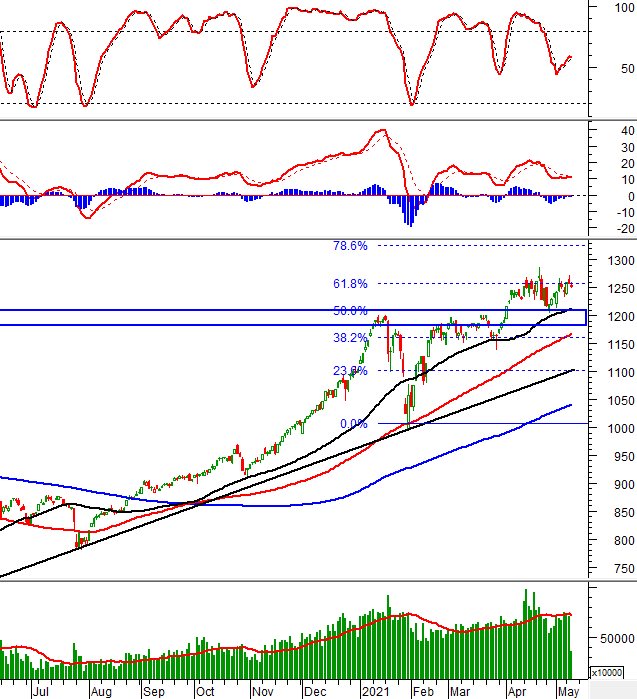Image resolution: width=637 pixels, height=699 pixels.
Task: Click the 850 price axis label
Action: click(624, 513)
